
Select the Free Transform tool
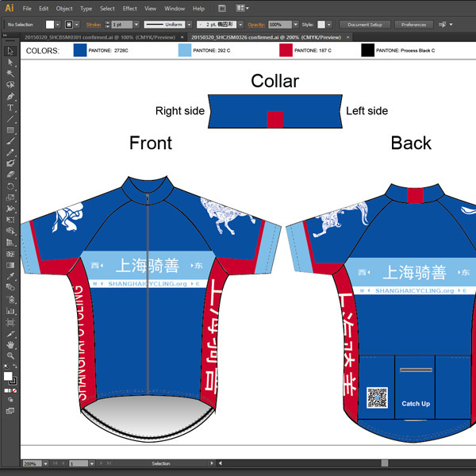pos(10,220)
